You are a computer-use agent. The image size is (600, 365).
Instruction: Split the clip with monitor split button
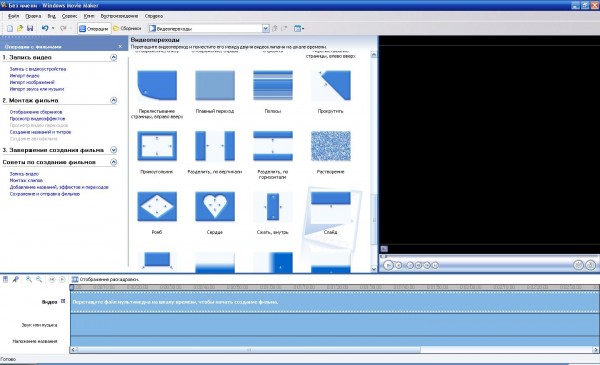click(578, 265)
